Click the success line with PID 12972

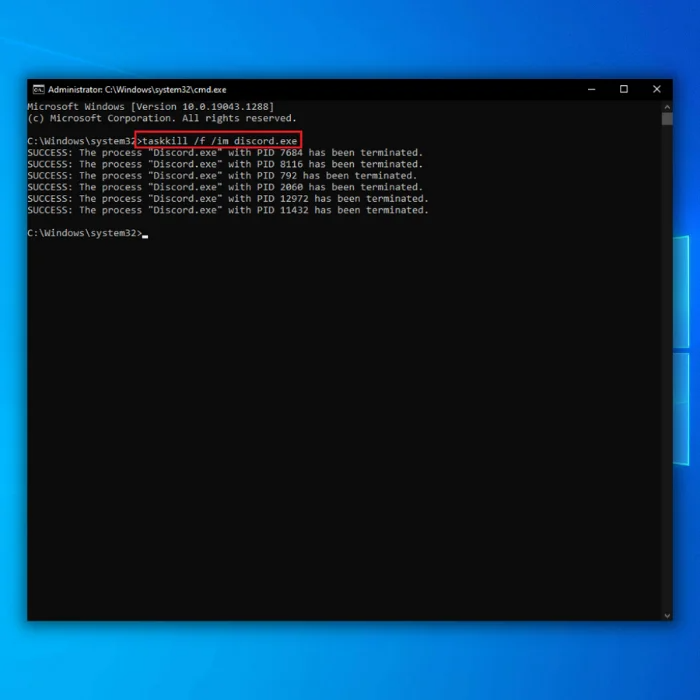(x=228, y=199)
